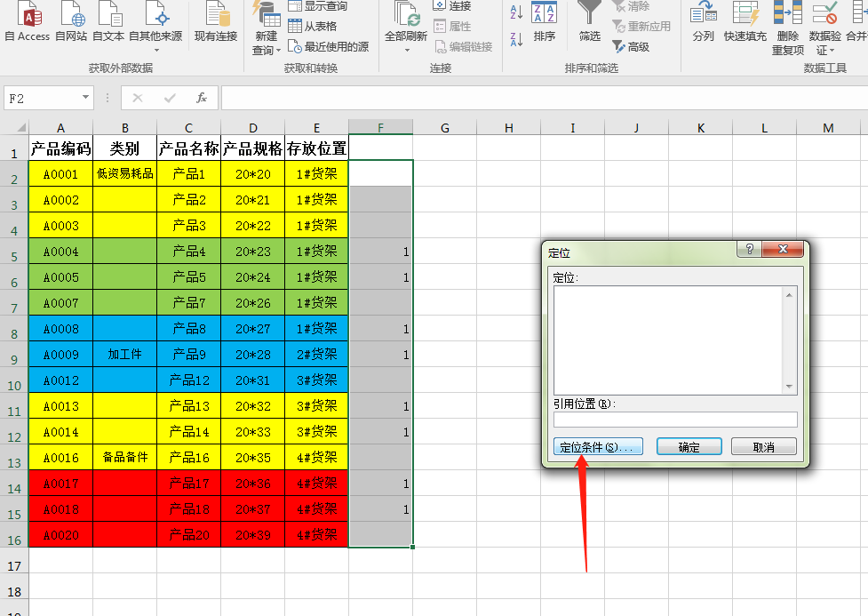This screenshot has width=868, height=616.
Task: Click cell 2#货架
Action: pos(316,355)
